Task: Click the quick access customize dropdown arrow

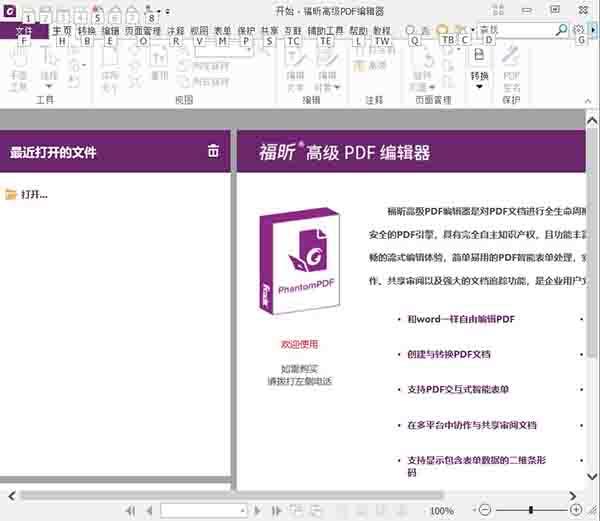Action: [x=168, y=12]
